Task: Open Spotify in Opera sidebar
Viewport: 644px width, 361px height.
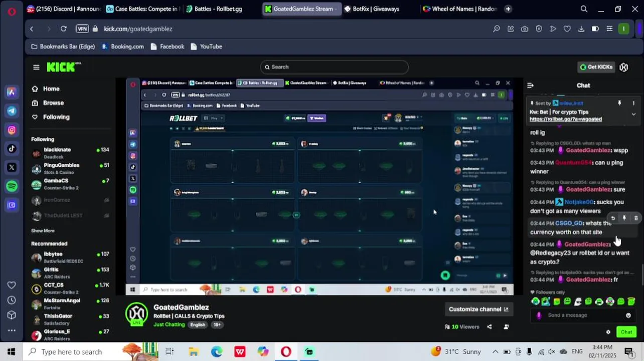Action: 12,186
